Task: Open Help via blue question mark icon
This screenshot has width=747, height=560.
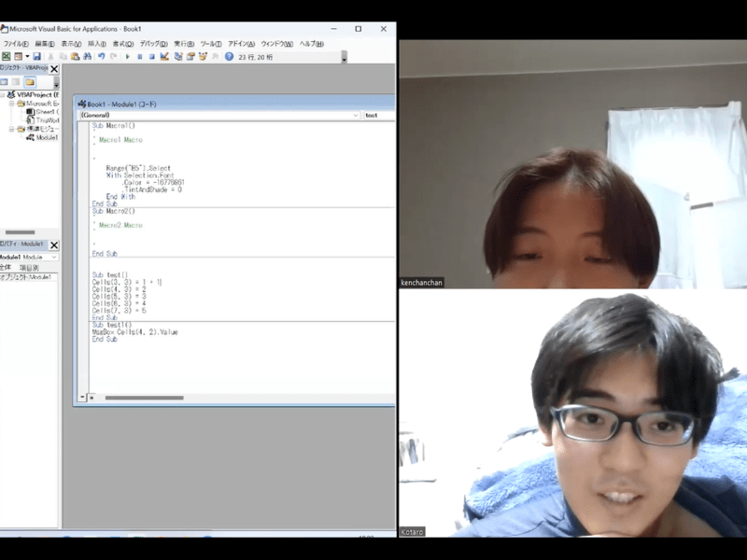Action: 229,57
